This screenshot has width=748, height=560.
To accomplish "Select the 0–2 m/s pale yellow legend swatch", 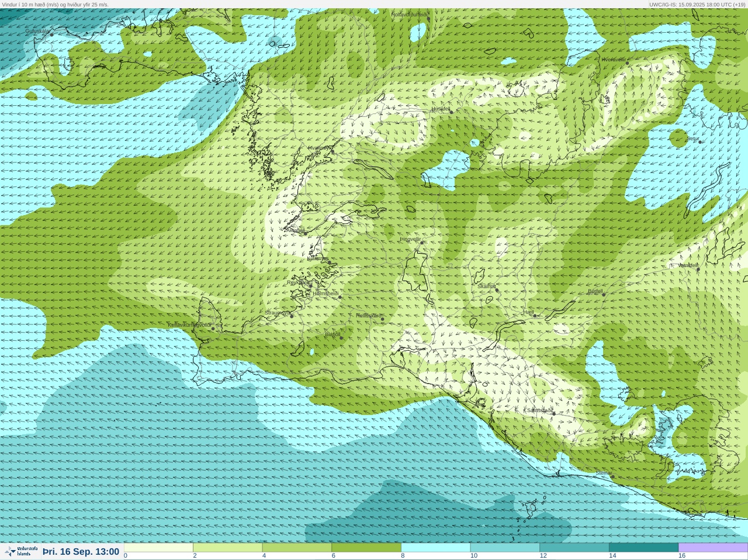I will (158, 548).
